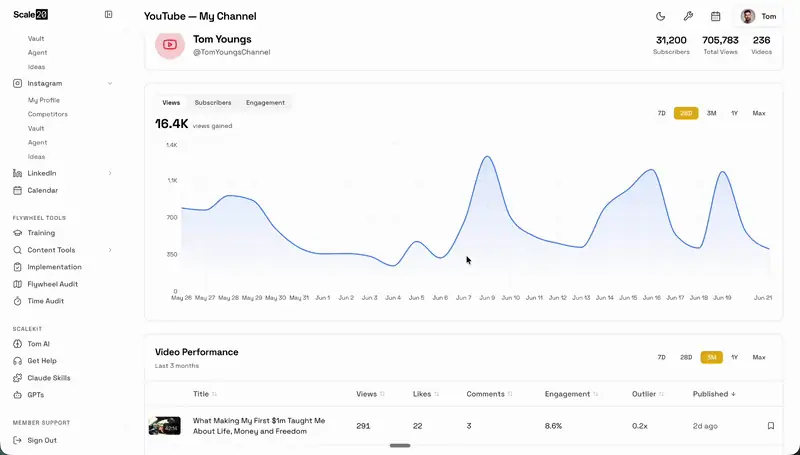Open the $1m video thumbnail
Viewport: 800px width, 455px height.
pyautogui.click(x=164, y=425)
